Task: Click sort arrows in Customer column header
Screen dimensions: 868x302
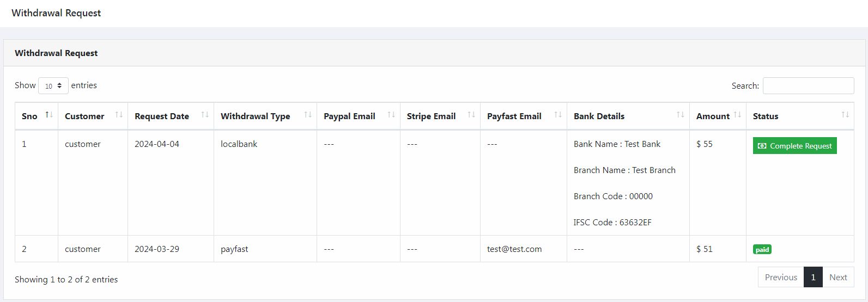Action: [x=119, y=115]
